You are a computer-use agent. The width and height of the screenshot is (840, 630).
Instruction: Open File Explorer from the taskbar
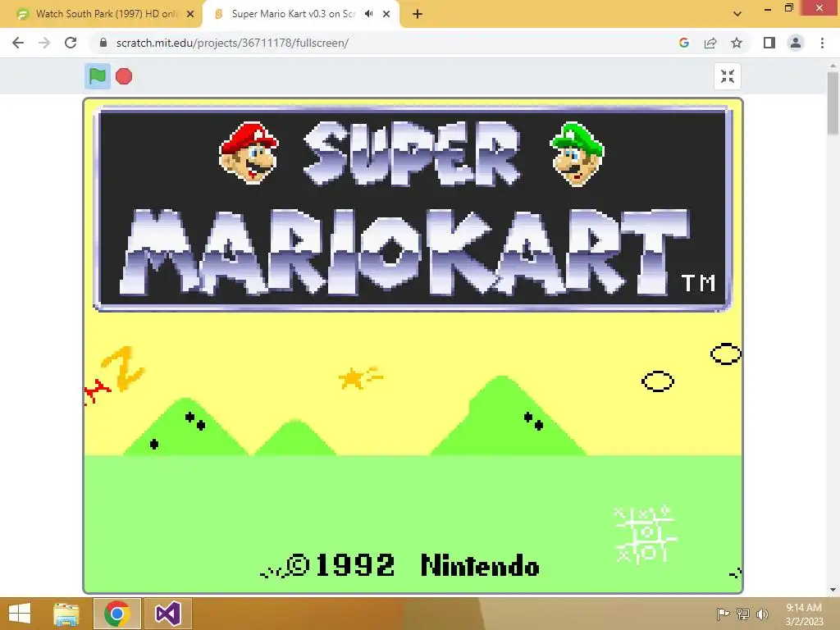click(x=66, y=614)
